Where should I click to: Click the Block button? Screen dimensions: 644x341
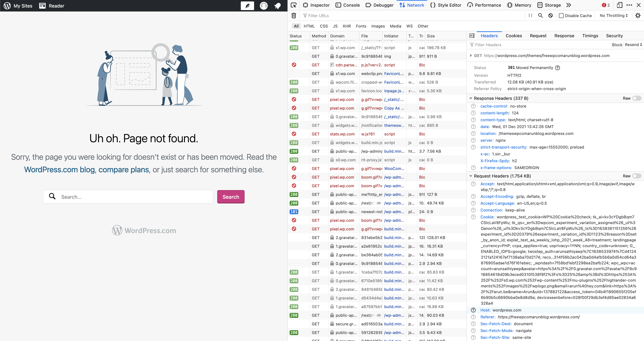point(617,45)
